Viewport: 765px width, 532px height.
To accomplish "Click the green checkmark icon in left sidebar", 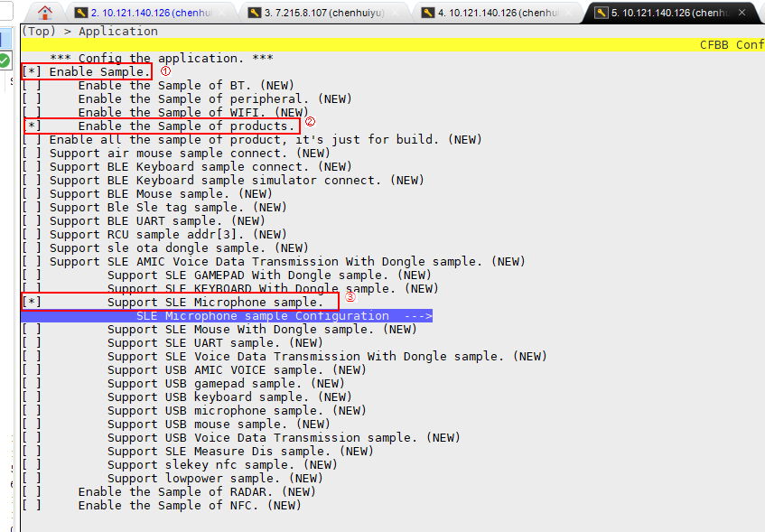I will click(x=5, y=61).
